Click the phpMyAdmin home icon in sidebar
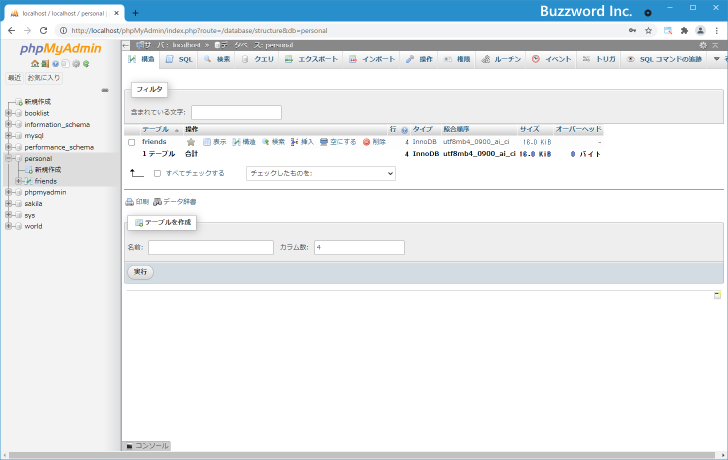Screen dimensions: 728x460 click(x=33, y=64)
